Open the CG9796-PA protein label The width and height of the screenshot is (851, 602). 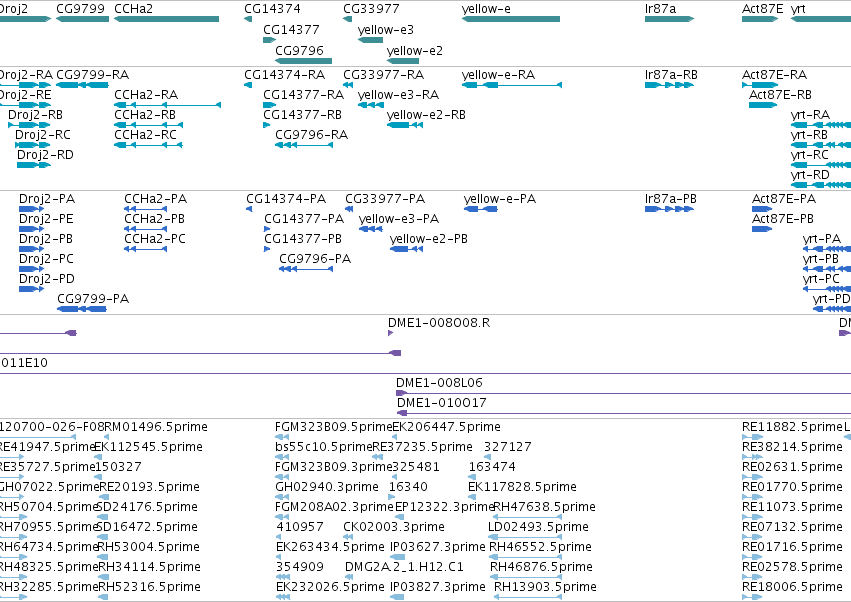pos(315,259)
